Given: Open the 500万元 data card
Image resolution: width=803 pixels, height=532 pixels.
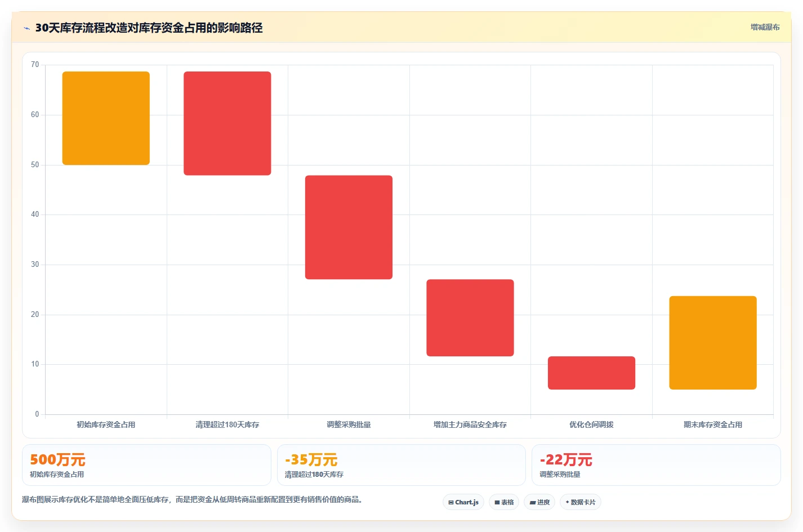Looking at the screenshot, I should pos(146,465).
